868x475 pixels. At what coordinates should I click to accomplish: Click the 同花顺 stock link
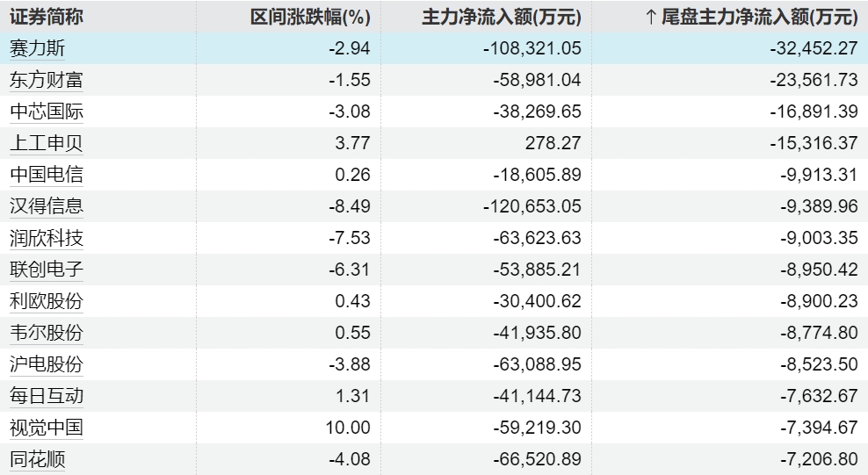[x=37, y=459]
